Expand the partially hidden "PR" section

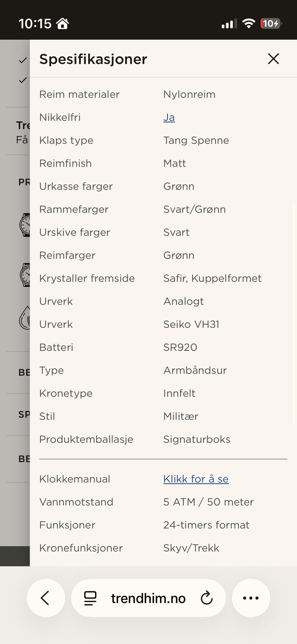24,182
